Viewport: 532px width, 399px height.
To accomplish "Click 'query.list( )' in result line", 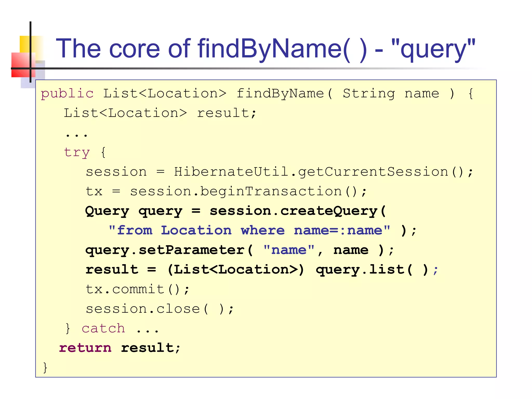I will click(x=371, y=270).
